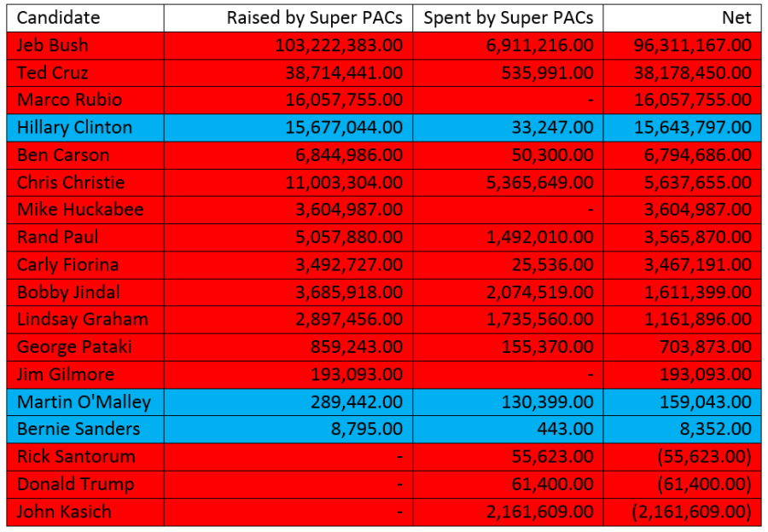The width and height of the screenshot is (768, 532).
Task: Click the Donald Trump name cell
Action: (x=76, y=484)
